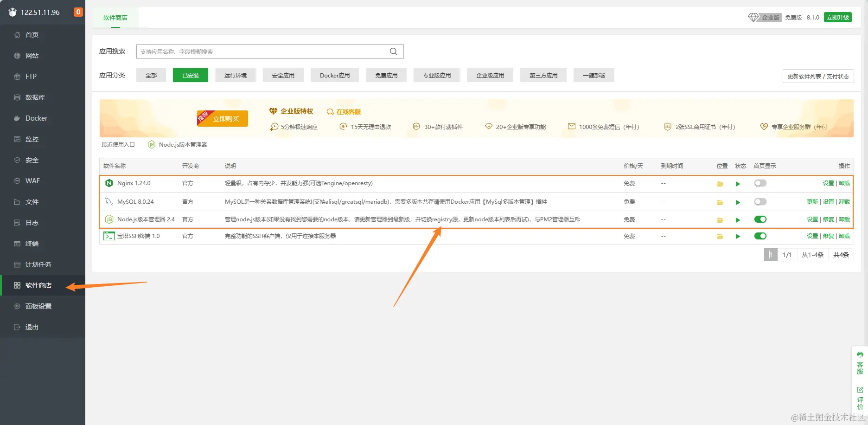Click inside the 应用搜索 search field

click(270, 52)
